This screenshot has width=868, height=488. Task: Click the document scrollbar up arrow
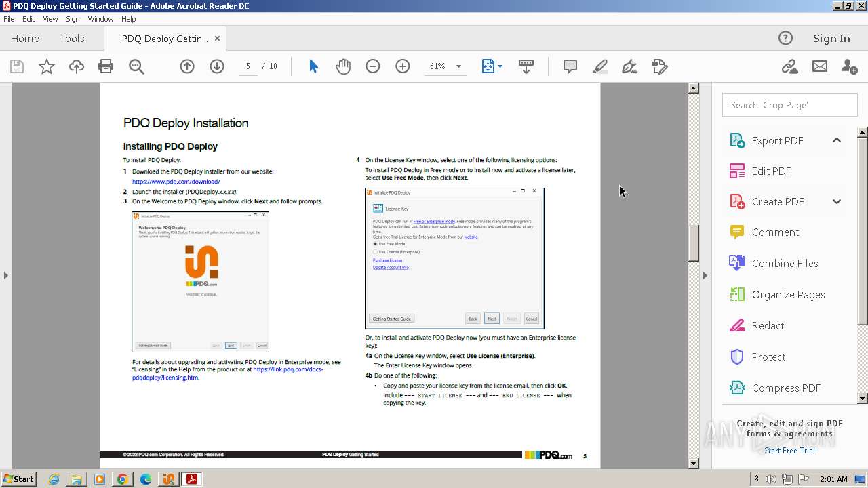tap(693, 88)
